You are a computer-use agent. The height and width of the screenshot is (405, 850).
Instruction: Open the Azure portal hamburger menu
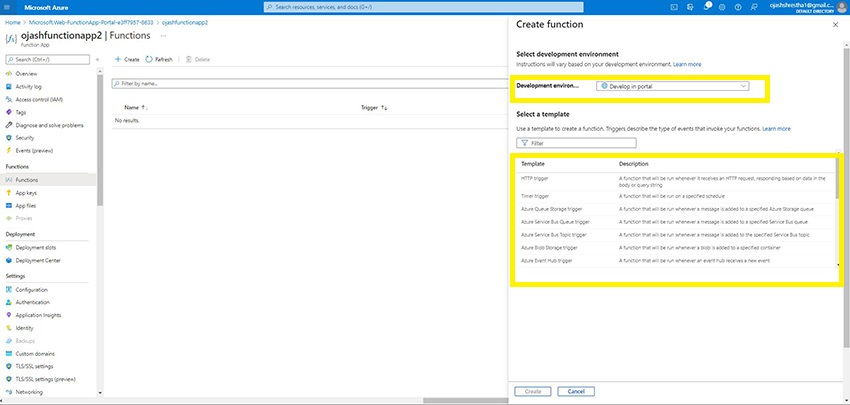tap(8, 8)
